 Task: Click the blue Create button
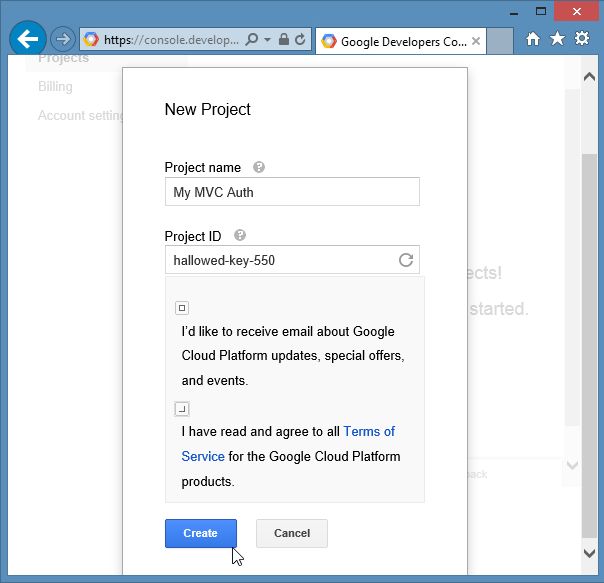point(201,533)
